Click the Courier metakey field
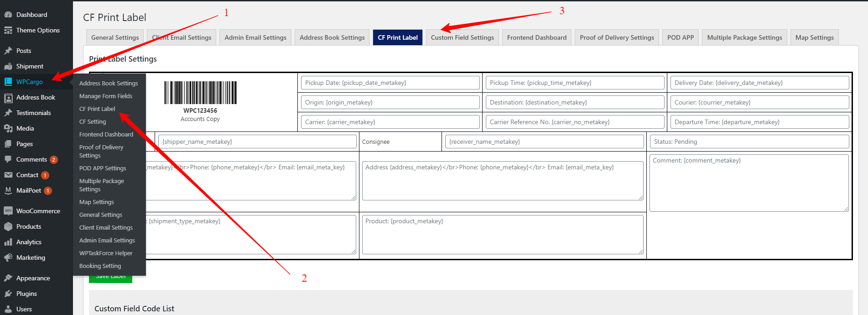 759,102
